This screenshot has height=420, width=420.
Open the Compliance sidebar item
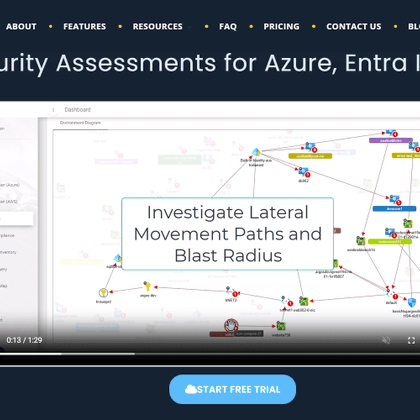coord(7,235)
